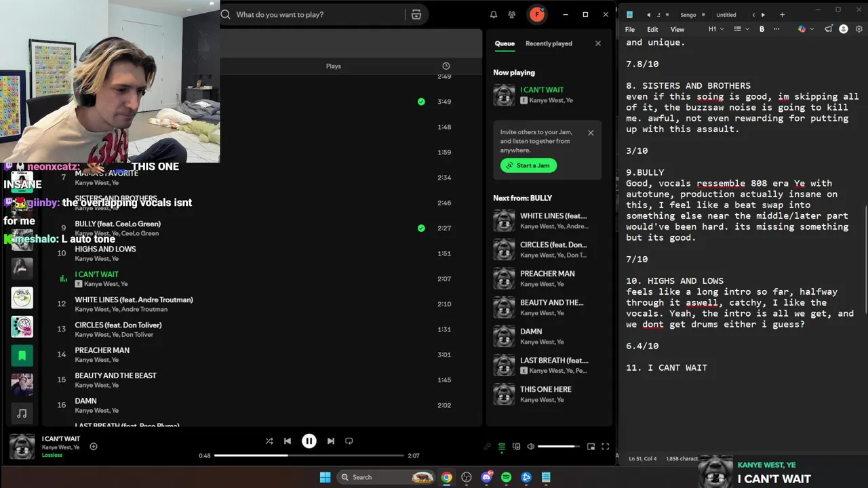Open the Notepad feedback megaphone icon
The height and width of the screenshot is (488, 868).
coord(829,29)
